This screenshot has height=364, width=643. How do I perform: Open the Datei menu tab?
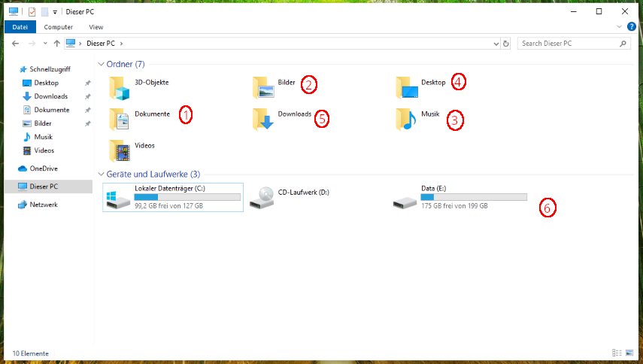click(20, 27)
